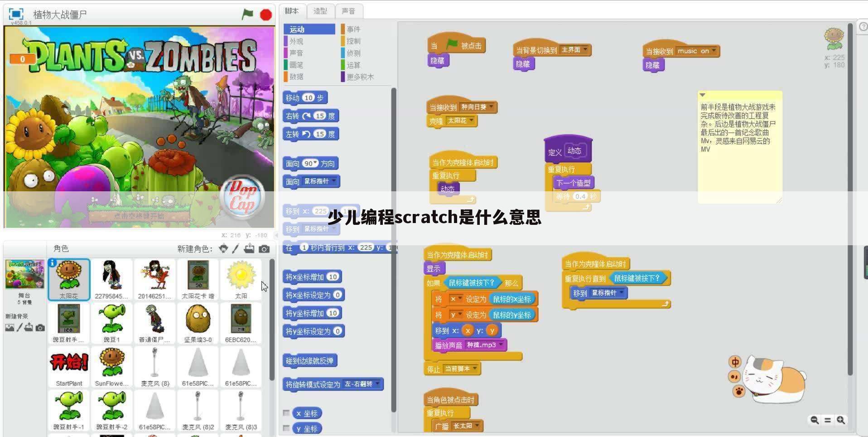Screen dimensions: 868x437
Task: Click the camera icon under 新建背景
Action: coord(40,328)
